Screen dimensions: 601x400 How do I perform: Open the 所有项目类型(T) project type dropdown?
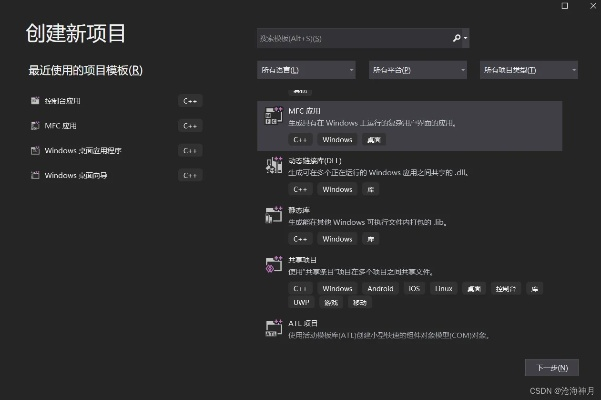point(530,71)
